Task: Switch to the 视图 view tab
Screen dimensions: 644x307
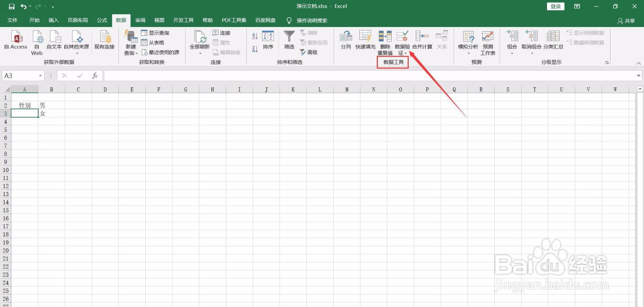Action: coord(159,20)
